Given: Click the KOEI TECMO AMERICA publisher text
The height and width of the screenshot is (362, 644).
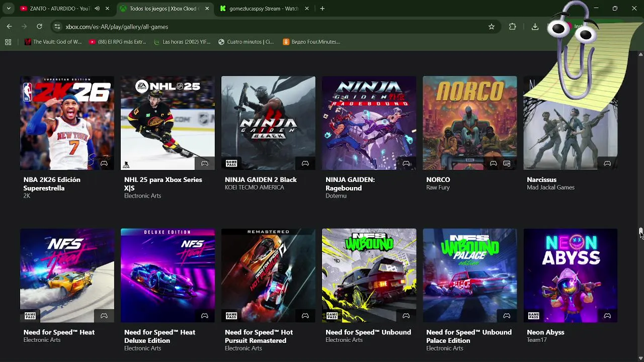Looking at the screenshot, I should pos(255,188).
